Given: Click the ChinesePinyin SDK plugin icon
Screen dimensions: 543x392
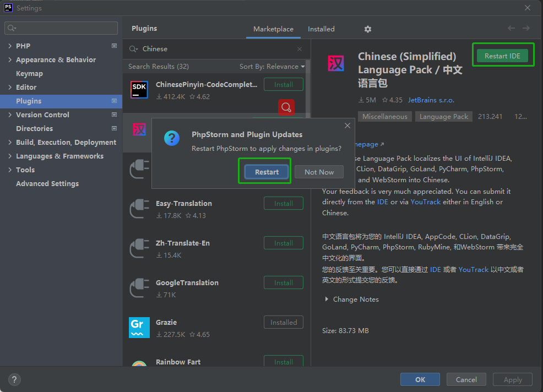Looking at the screenshot, I should (139, 90).
